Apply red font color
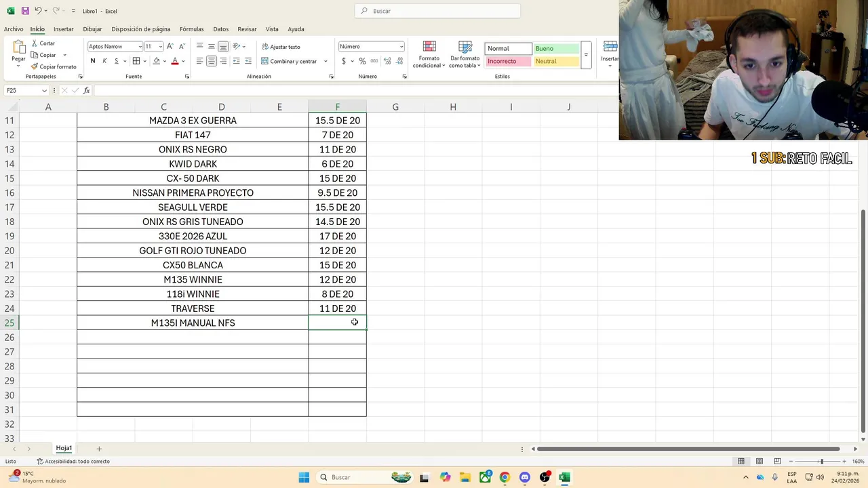 [175, 61]
